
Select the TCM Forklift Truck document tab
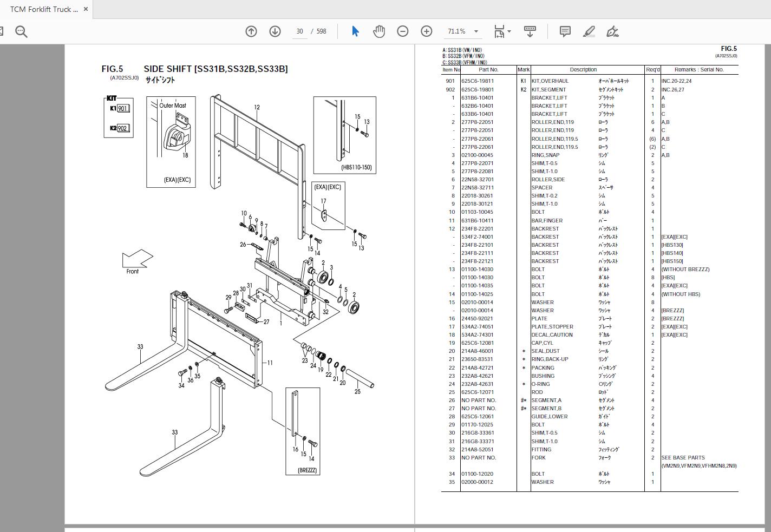43,9
